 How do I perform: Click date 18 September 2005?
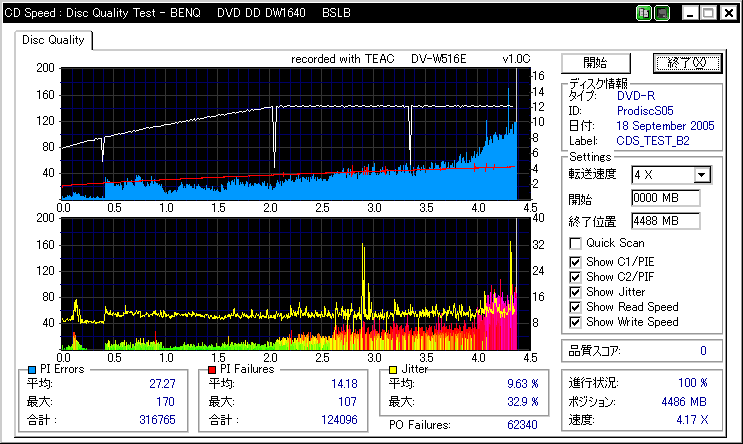(x=665, y=126)
